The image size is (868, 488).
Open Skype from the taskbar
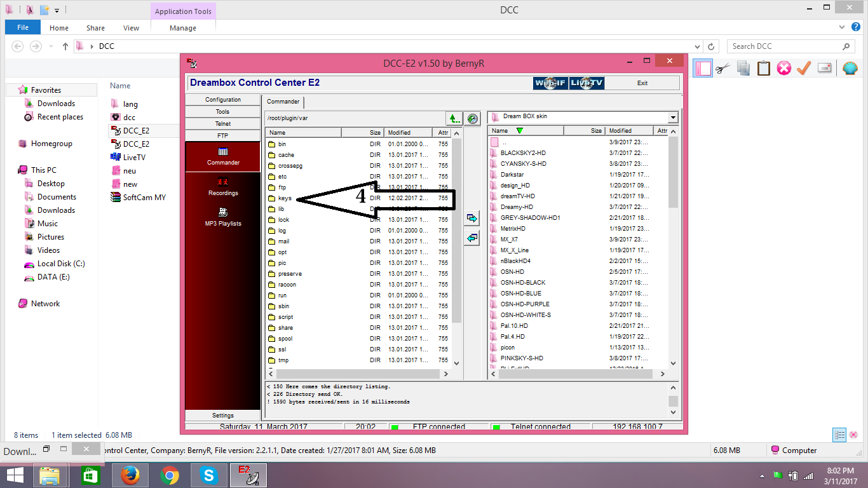[208, 475]
